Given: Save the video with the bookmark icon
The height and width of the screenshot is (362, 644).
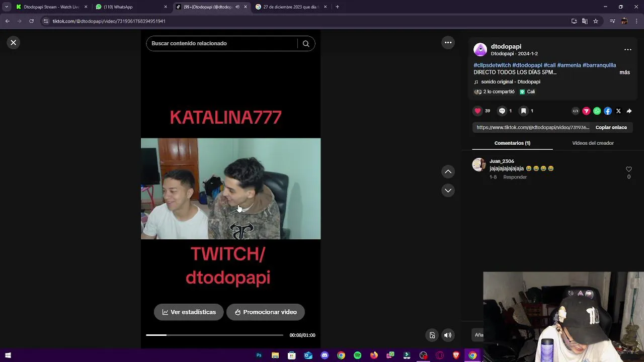Looking at the screenshot, I should pos(523,111).
